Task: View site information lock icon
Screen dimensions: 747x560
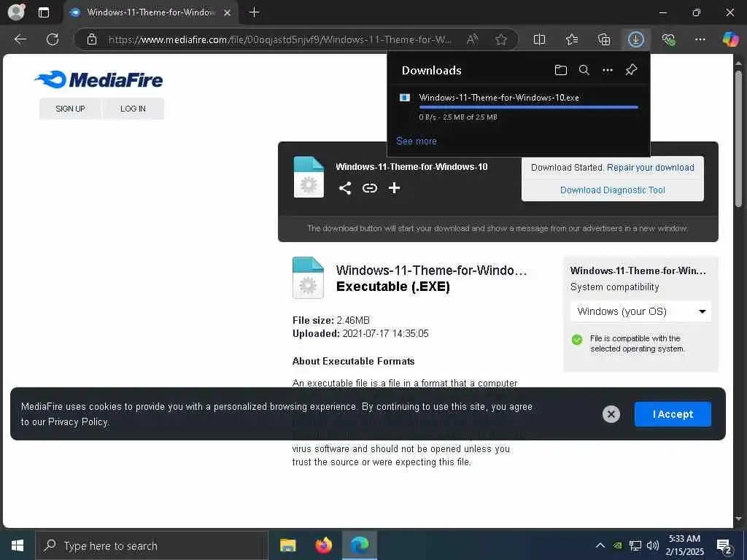Action: point(92,39)
